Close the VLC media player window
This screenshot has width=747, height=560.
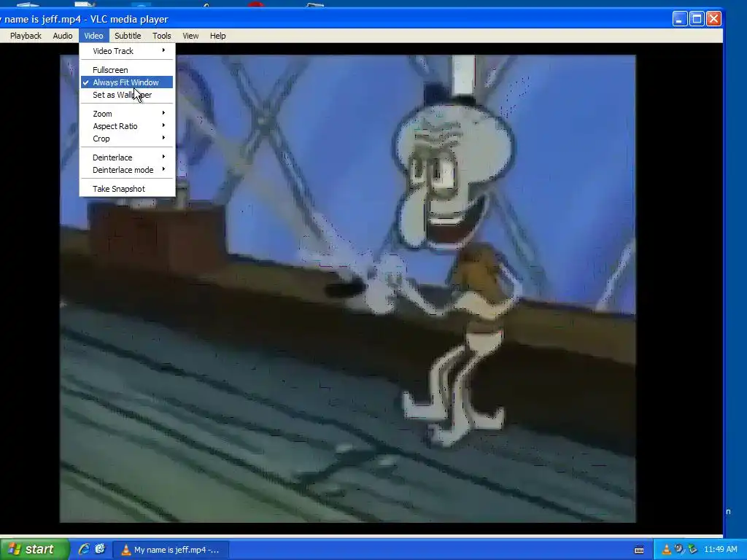coord(713,19)
